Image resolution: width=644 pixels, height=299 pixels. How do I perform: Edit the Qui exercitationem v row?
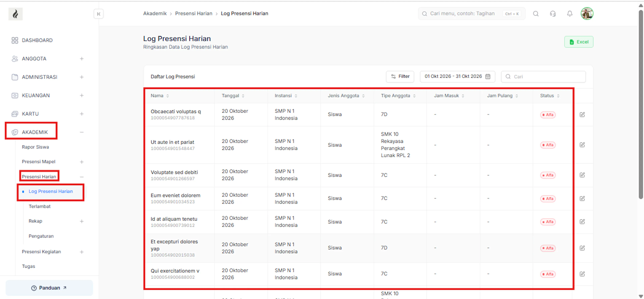[582, 274]
